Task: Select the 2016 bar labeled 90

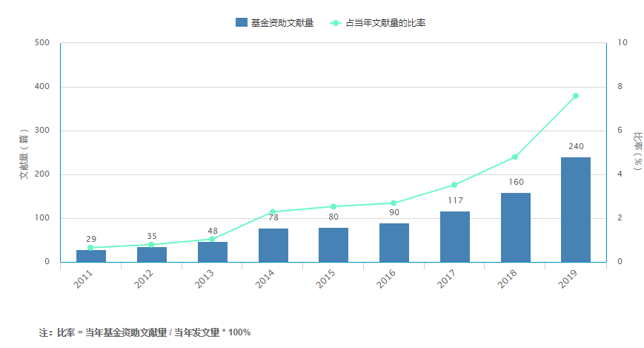Action: click(x=394, y=243)
